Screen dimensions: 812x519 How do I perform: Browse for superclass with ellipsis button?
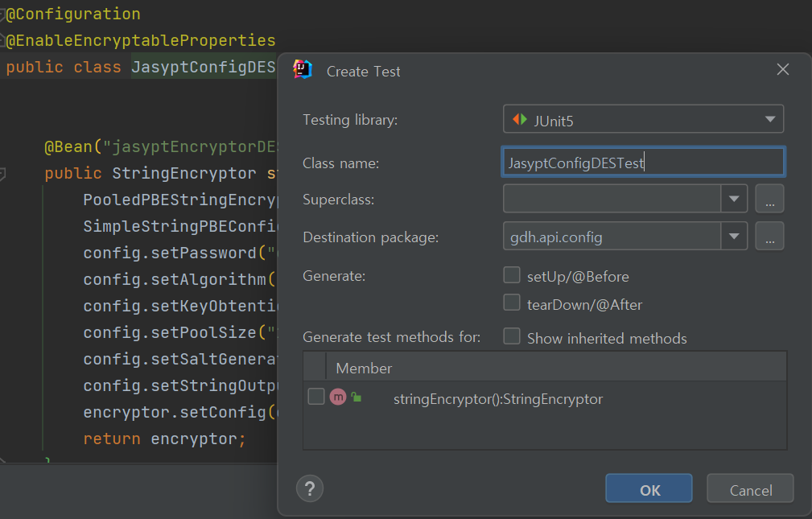coord(769,199)
